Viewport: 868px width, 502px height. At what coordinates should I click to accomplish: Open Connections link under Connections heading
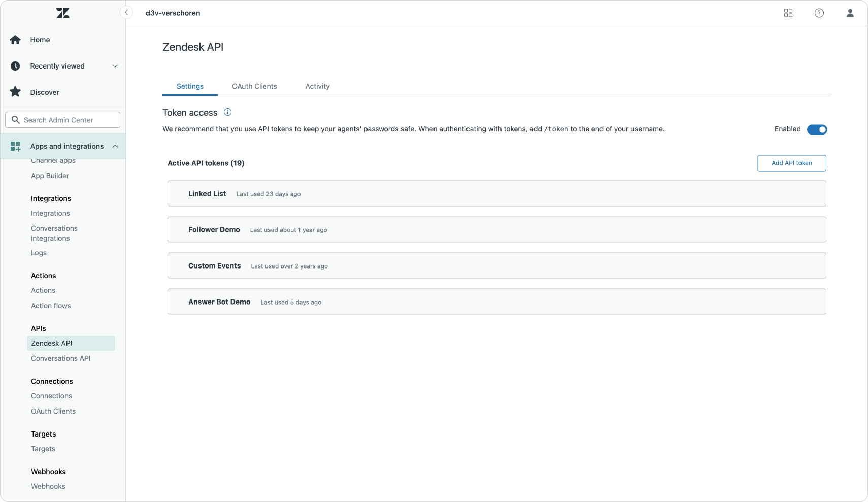pyautogui.click(x=52, y=396)
